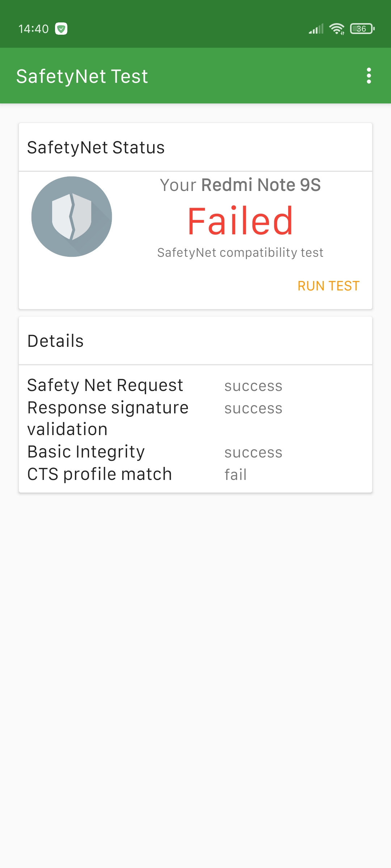Screen dimensions: 391x868
Task: Tap the Wi-Fi status icon
Action: 337,29
